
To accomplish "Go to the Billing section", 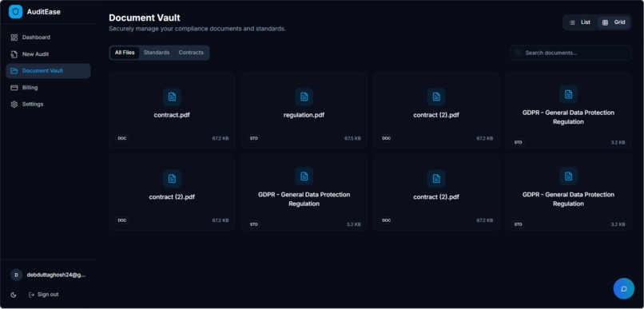I will click(x=49, y=88).
